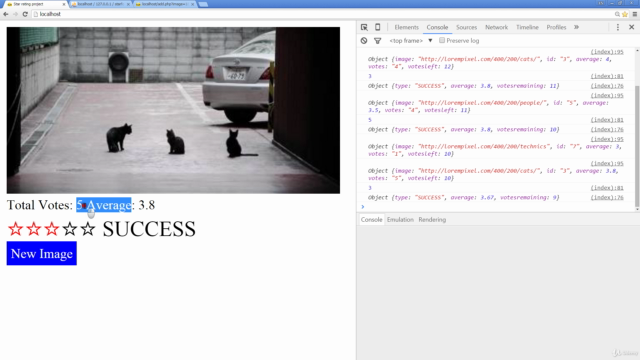Enable the Preserve log checkbox
Screen dimensions: 640x360
(x=442, y=40)
